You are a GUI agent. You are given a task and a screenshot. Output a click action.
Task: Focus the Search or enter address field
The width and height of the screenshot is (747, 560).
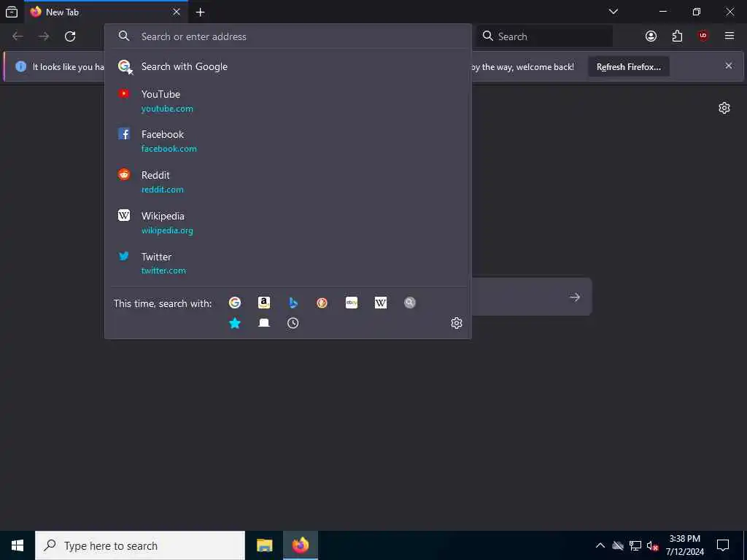click(x=287, y=36)
